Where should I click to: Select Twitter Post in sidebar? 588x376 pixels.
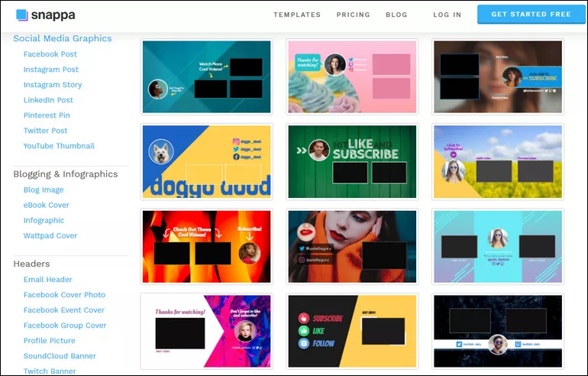(x=45, y=131)
